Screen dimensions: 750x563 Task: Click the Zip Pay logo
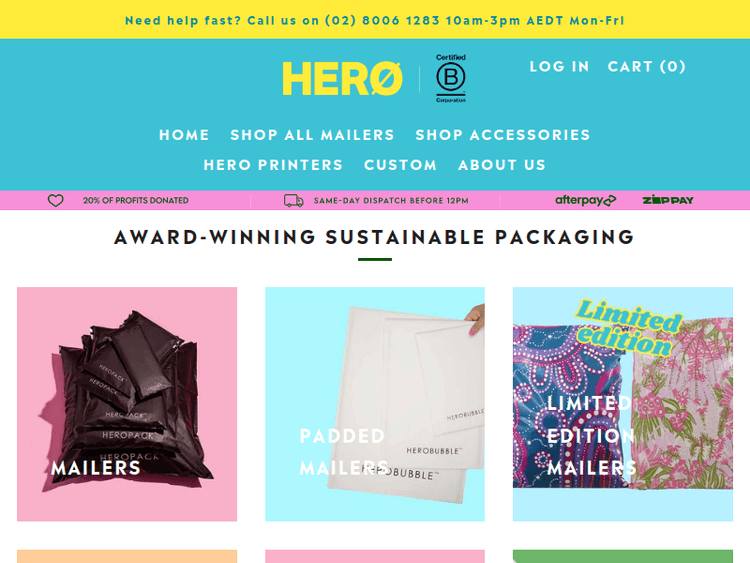tap(668, 200)
